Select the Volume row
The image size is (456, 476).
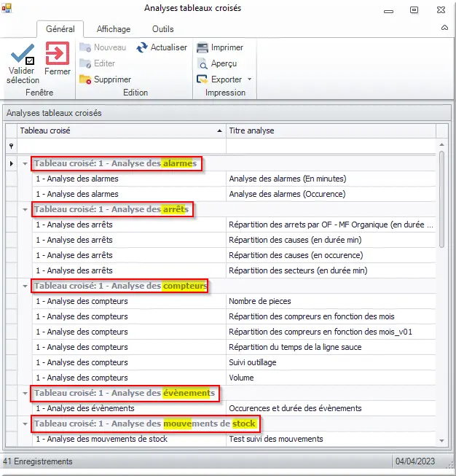pos(234,378)
